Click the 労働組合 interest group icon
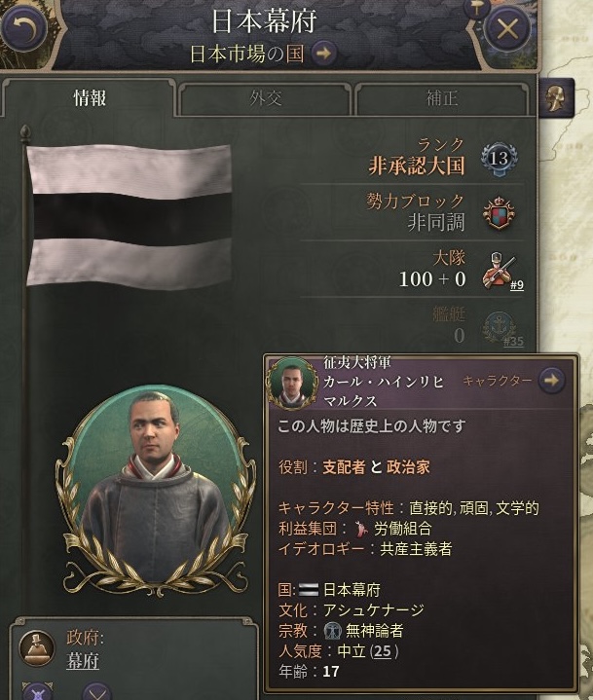This screenshot has height=700, width=593. point(361,529)
